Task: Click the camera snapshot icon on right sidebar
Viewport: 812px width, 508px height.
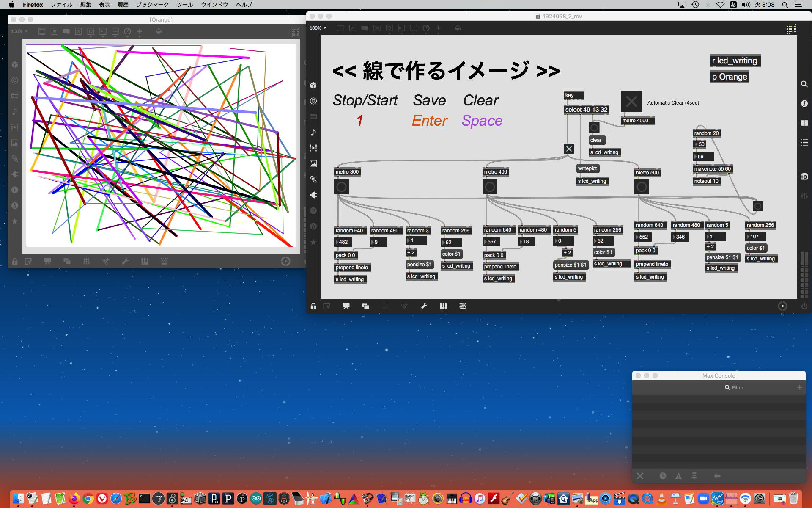Action: (804, 177)
